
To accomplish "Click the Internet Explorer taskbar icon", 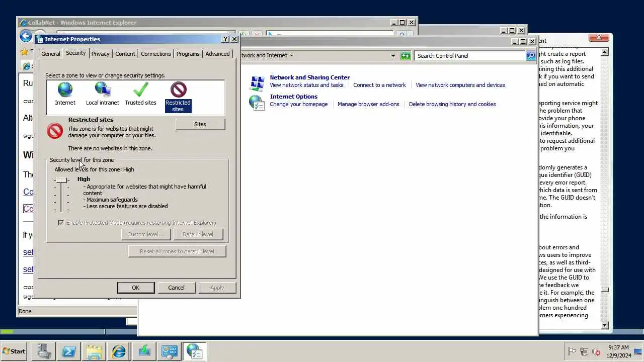I will [x=119, y=351].
